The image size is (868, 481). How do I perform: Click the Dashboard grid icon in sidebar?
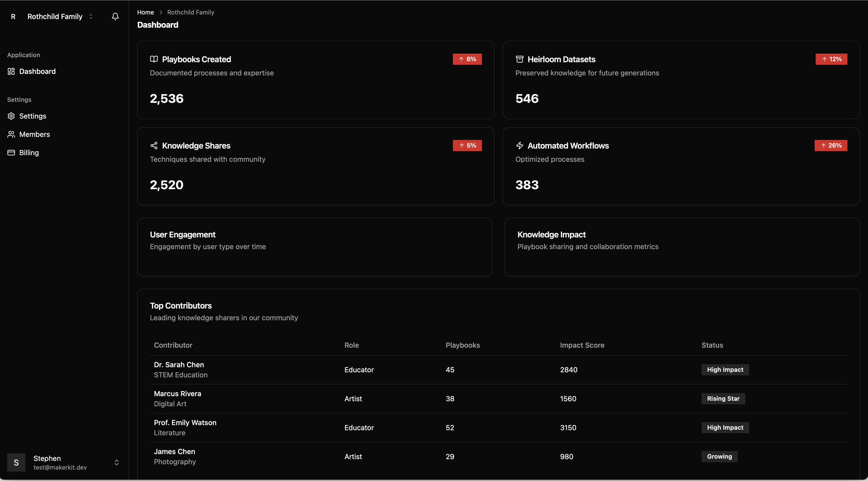pos(11,71)
